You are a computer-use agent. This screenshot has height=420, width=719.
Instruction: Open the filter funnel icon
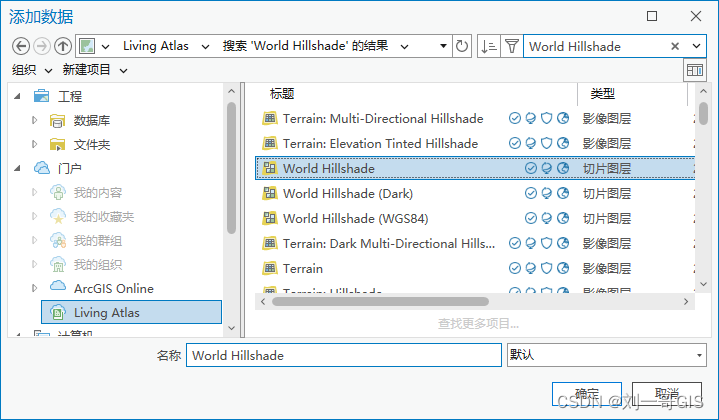point(511,46)
